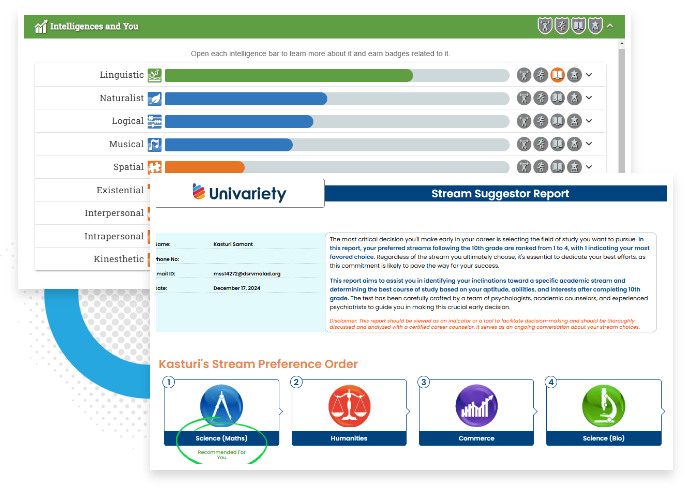
Task: Select the Commerce stream label
Action: 478,438
